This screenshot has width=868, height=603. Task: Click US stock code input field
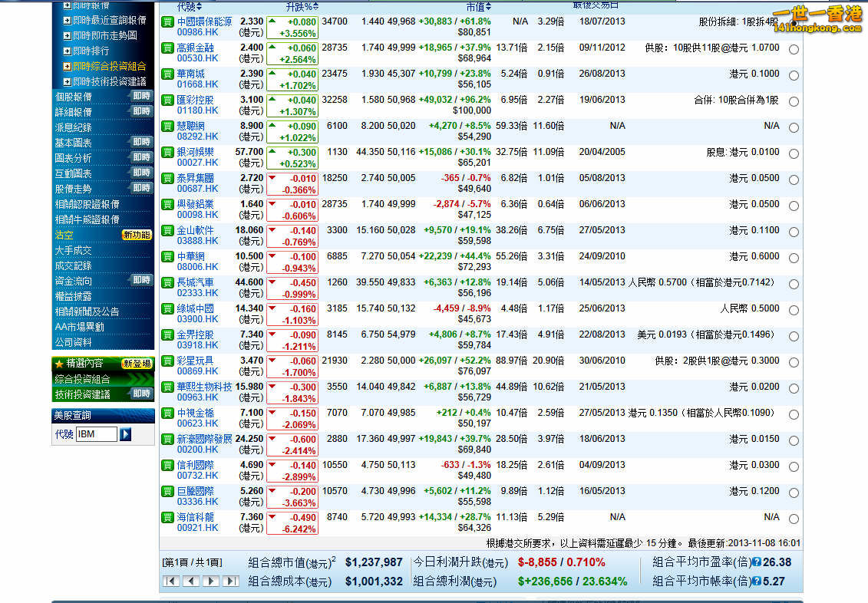click(97, 434)
